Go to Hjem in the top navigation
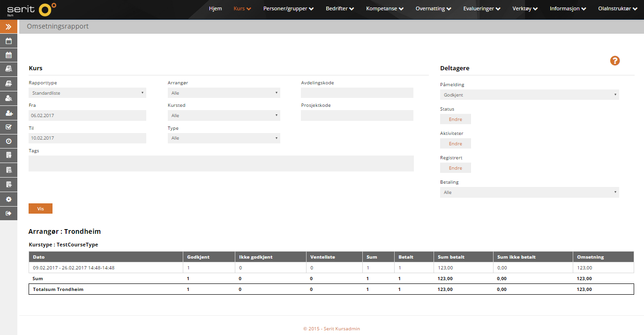Screen dimensions: 644x335 click(215, 8)
